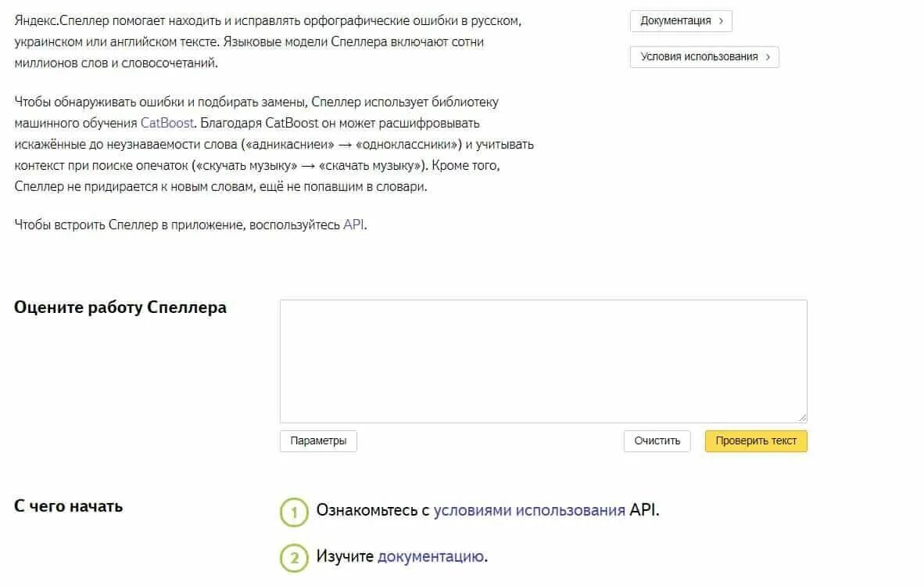Follow the CatBoost hyperlink
This screenshot has height=586, width=924.
tap(167, 123)
